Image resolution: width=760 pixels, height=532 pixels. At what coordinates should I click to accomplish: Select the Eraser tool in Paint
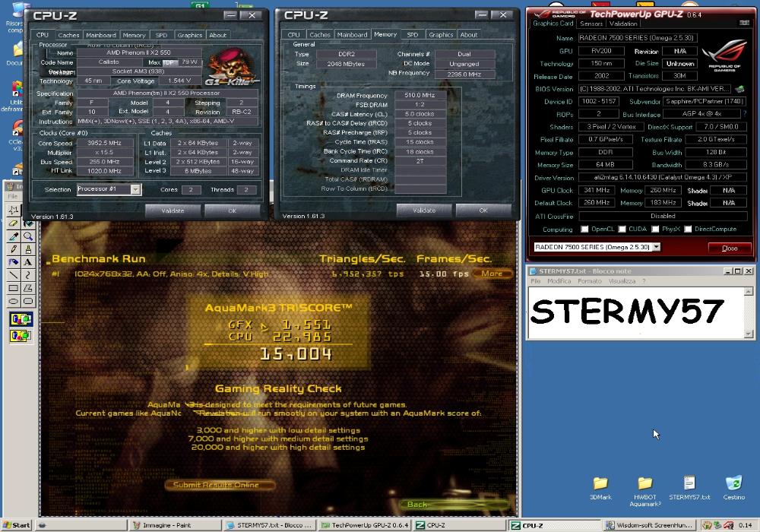pyautogui.click(x=13, y=223)
